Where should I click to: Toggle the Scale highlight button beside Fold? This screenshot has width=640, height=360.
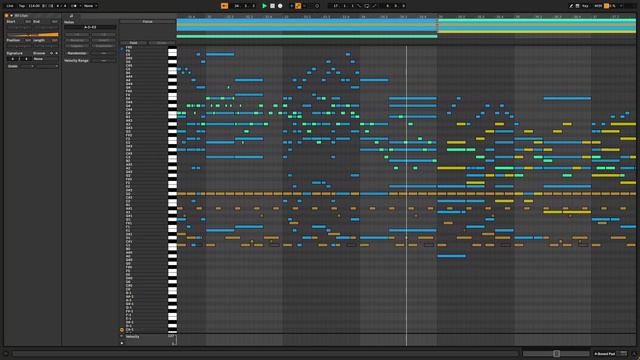point(162,43)
